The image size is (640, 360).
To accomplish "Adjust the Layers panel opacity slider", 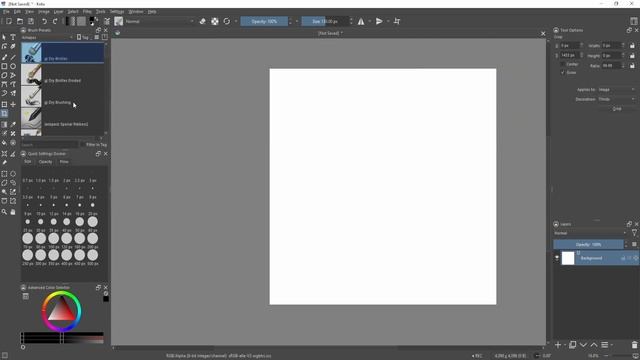I will click(588, 244).
